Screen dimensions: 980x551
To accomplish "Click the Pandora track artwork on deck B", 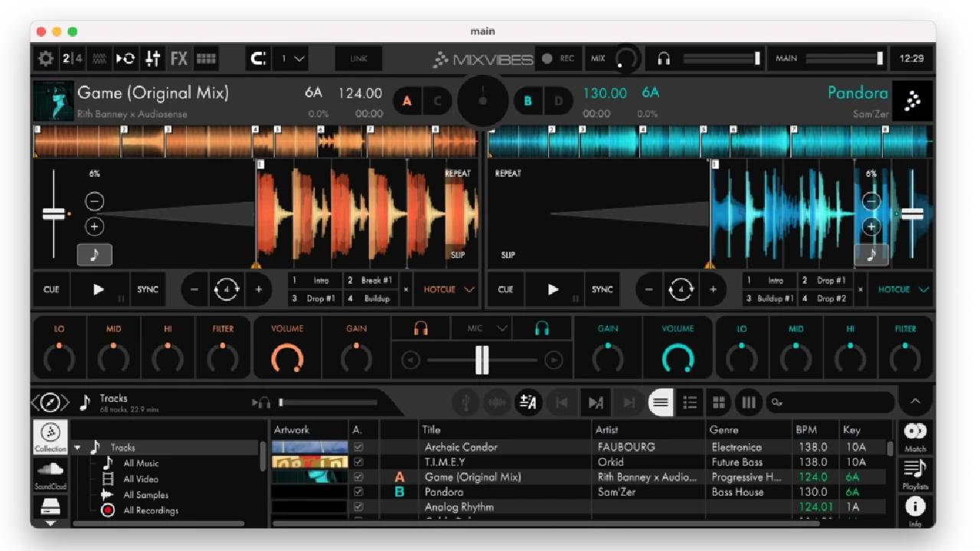I will coord(913,101).
